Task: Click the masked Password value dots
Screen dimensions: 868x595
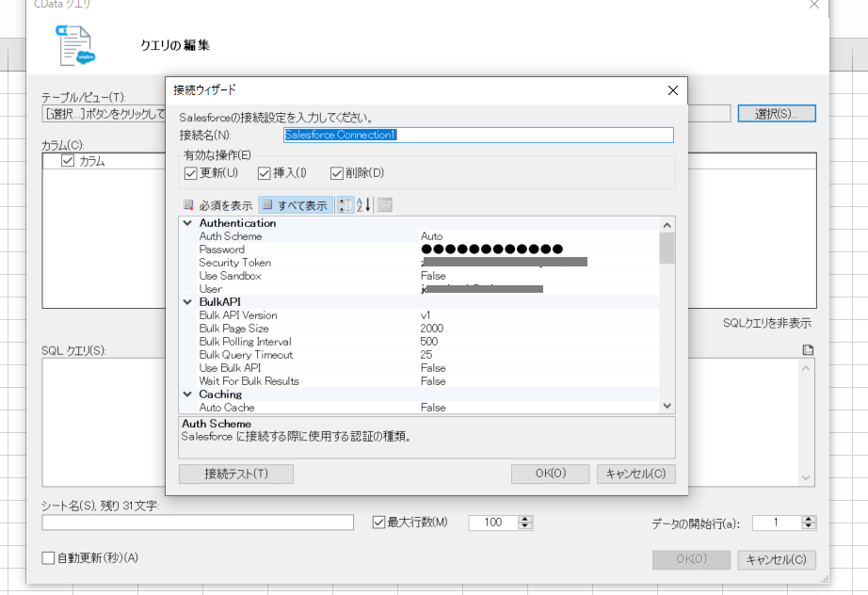Action: tap(492, 249)
